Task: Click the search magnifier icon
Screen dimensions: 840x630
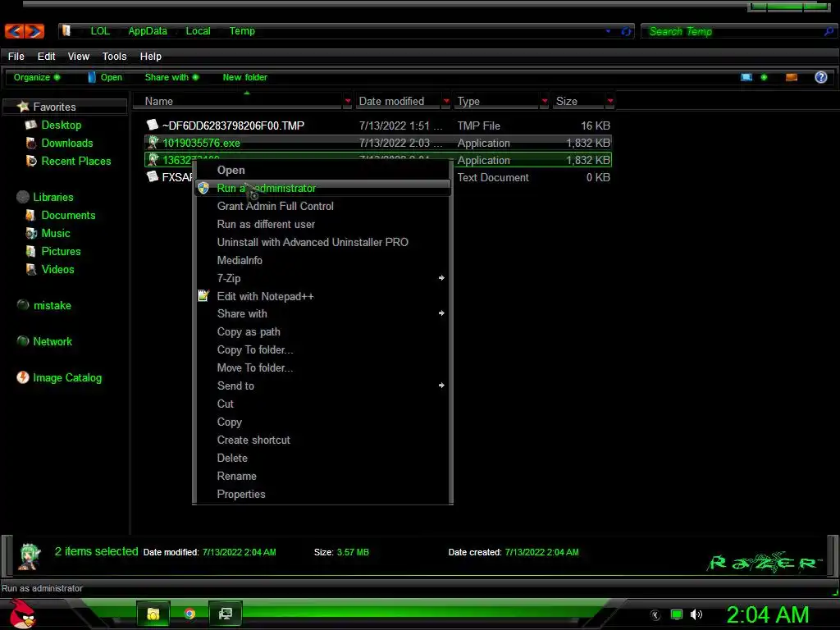Action: [x=829, y=32]
